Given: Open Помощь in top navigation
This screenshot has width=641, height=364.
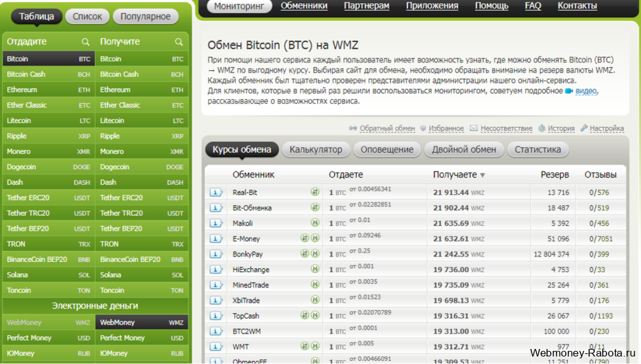Looking at the screenshot, I should tap(491, 6).
